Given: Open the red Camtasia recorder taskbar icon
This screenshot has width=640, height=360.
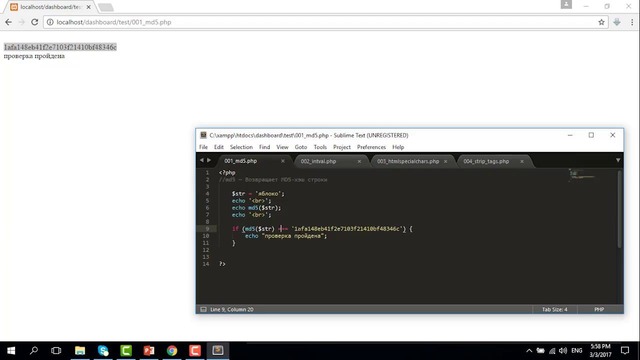Looking at the screenshot, I should pos(195,350).
